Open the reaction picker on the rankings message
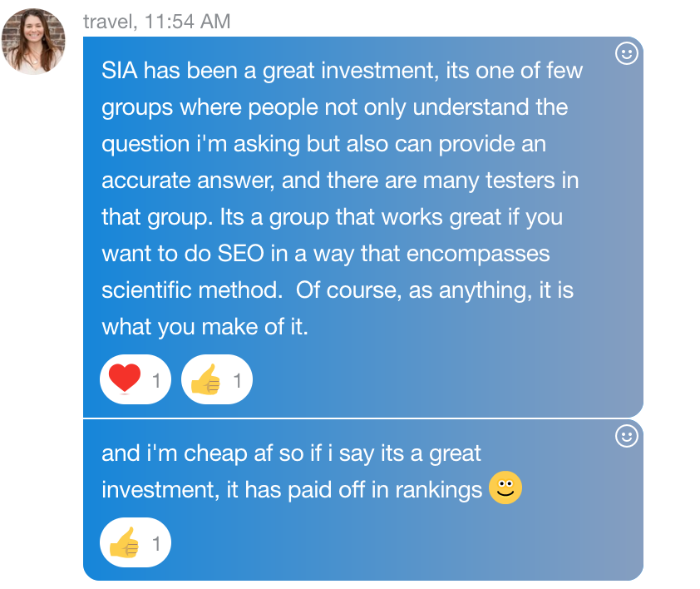700x589 pixels. (627, 436)
